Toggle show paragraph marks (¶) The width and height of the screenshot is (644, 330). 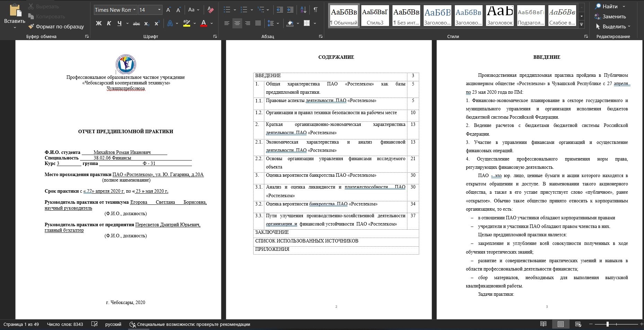(x=315, y=10)
